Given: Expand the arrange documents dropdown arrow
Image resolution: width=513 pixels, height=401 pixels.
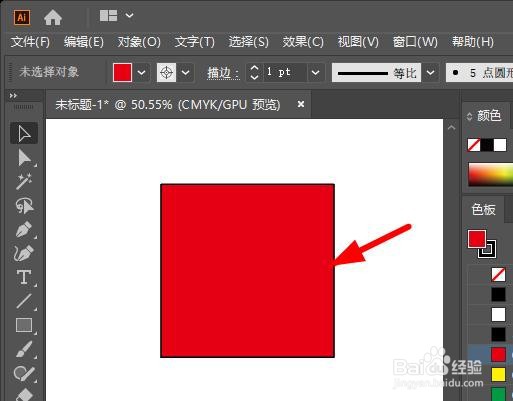Looking at the screenshot, I should pos(129,15).
